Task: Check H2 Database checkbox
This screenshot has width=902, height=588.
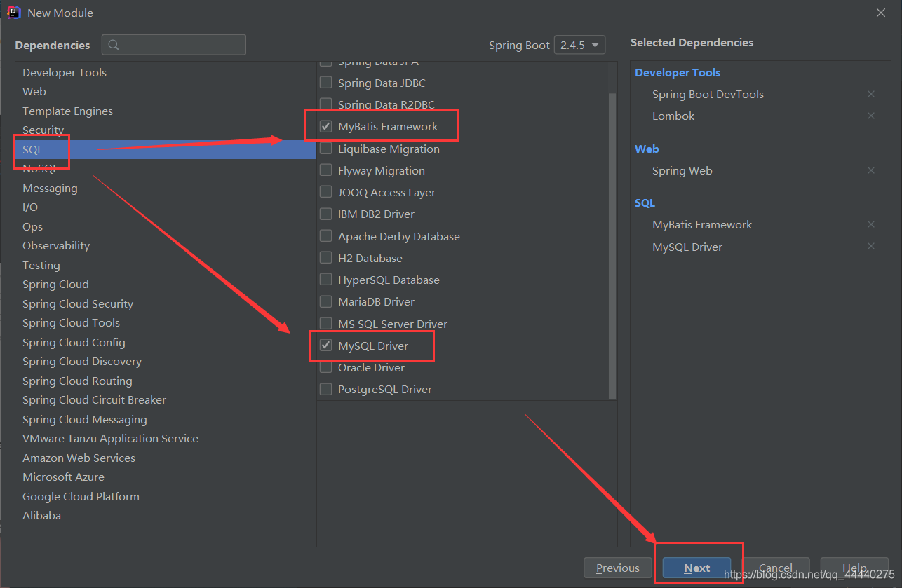Action: pyautogui.click(x=325, y=258)
